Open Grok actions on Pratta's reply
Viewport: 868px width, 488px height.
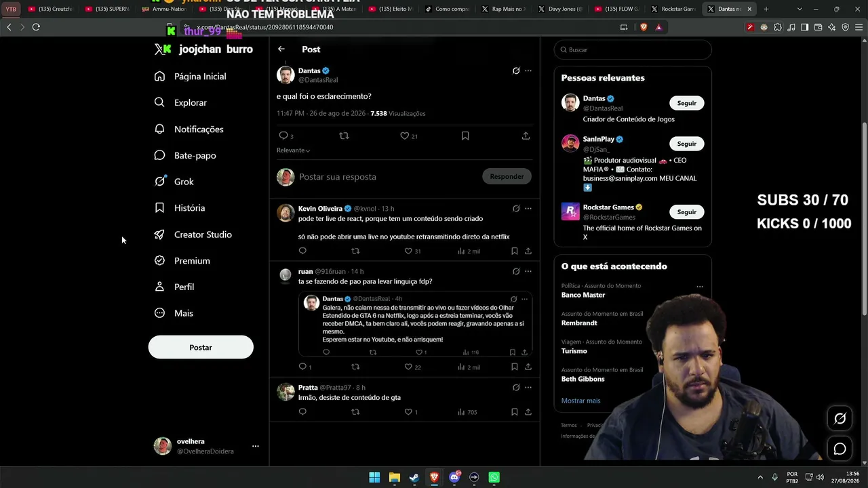(x=516, y=388)
